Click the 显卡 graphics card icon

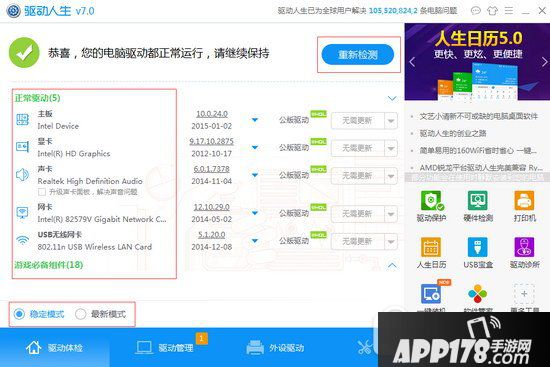pyautogui.click(x=23, y=146)
